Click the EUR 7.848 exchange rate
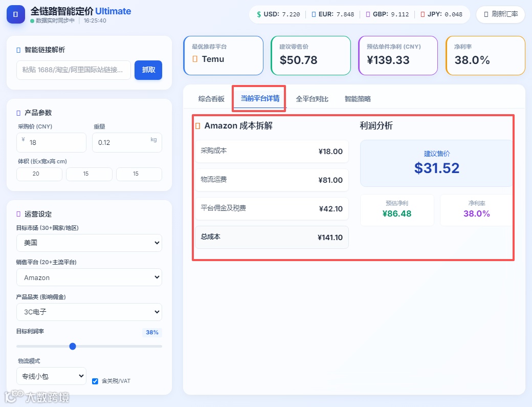The height and width of the screenshot is (407, 532). point(336,14)
